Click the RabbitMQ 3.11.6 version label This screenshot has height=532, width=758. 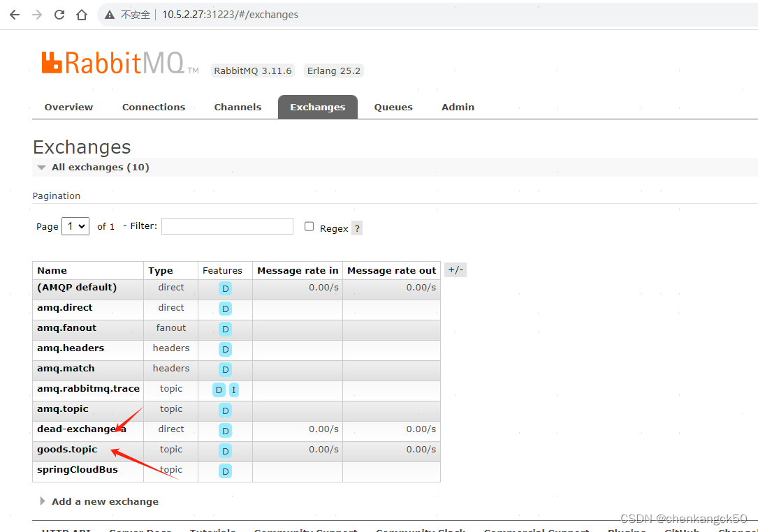pos(253,71)
